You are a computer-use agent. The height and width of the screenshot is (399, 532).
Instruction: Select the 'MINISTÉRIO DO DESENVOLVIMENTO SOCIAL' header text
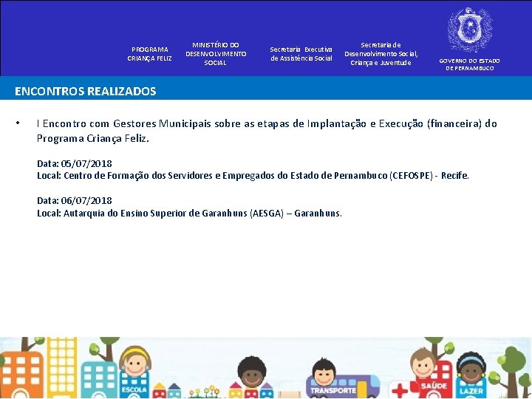click(x=216, y=54)
